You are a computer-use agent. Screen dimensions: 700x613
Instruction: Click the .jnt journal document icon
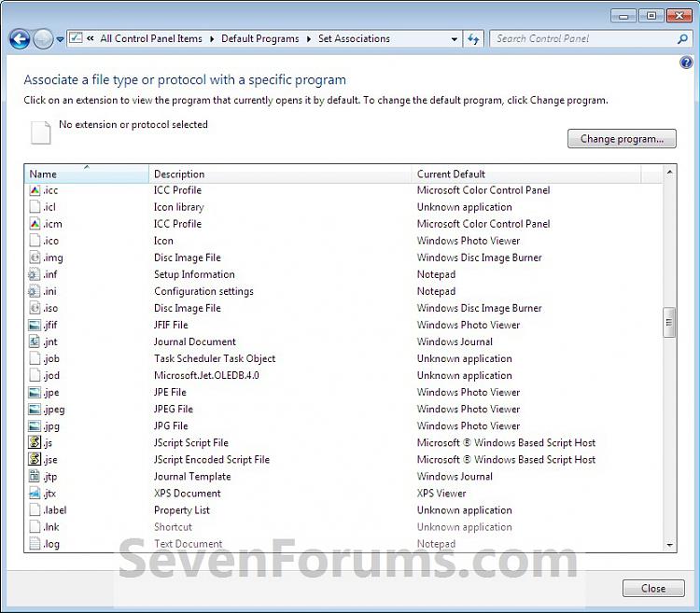click(x=35, y=341)
